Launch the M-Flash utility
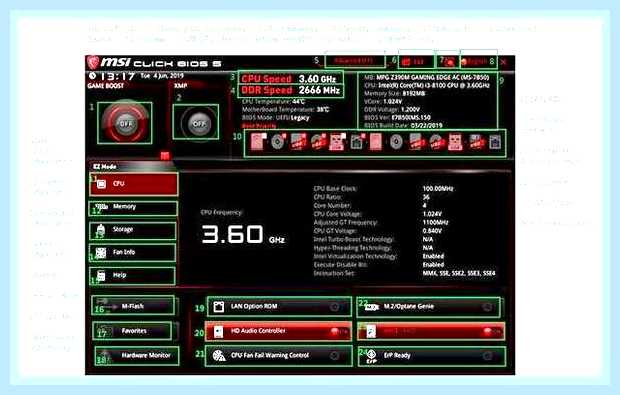620x395 pixels. 133,306
